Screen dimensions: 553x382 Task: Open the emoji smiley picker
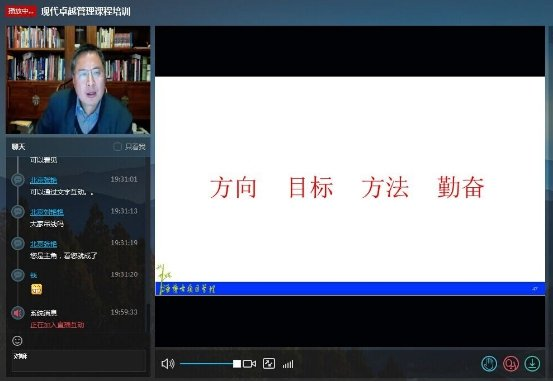click(17, 341)
